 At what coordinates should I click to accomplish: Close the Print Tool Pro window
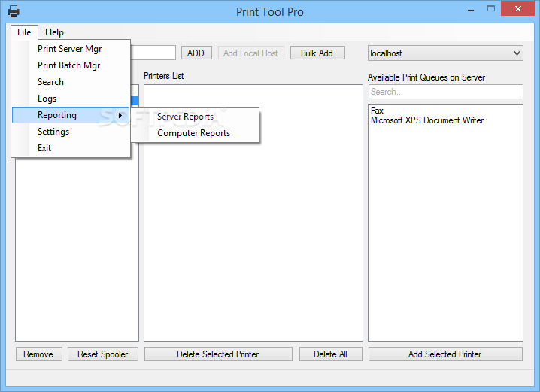517,8
